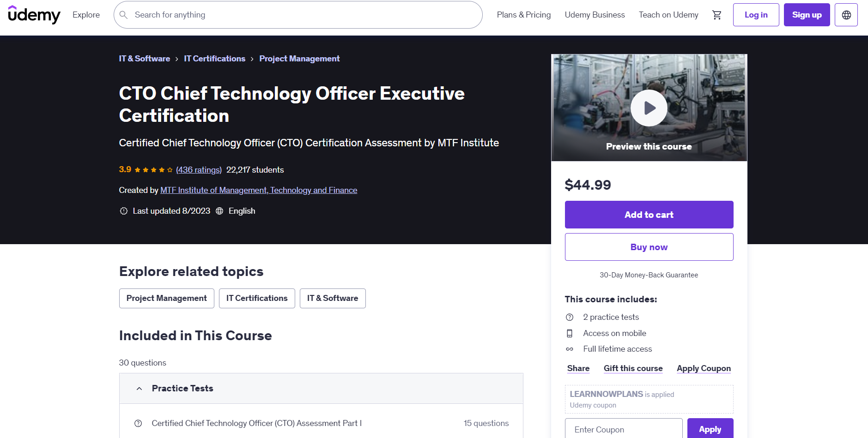Focus the Enter Coupon field
Viewport: 868px width, 438px height.
coord(624,429)
